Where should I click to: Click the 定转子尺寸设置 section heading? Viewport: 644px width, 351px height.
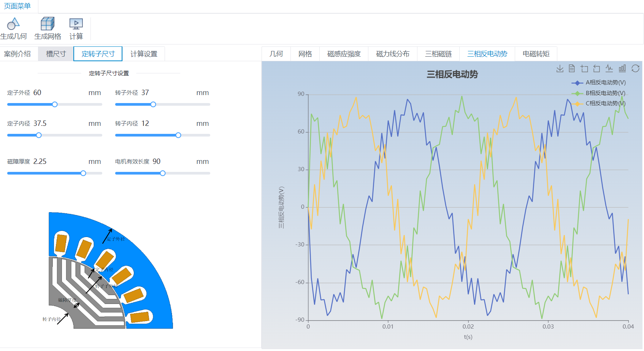(x=109, y=73)
